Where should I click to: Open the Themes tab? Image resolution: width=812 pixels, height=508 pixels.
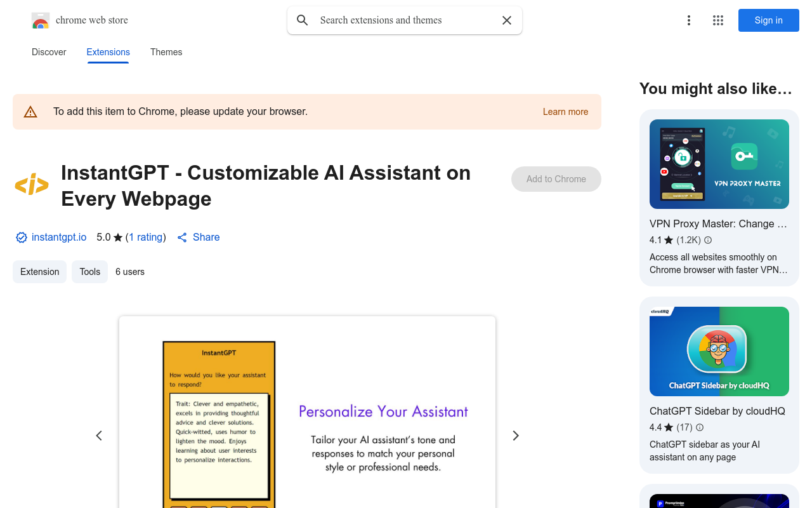pos(166,52)
